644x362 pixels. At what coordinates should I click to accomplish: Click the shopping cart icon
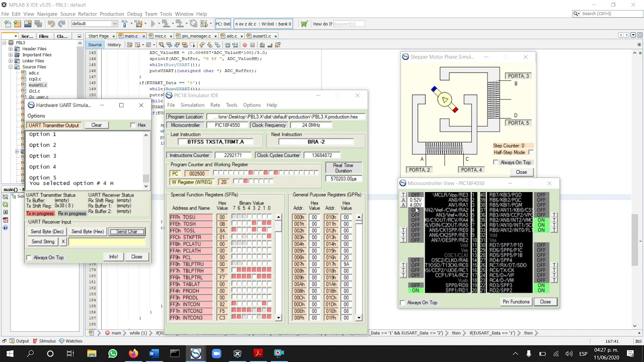pos(304,24)
